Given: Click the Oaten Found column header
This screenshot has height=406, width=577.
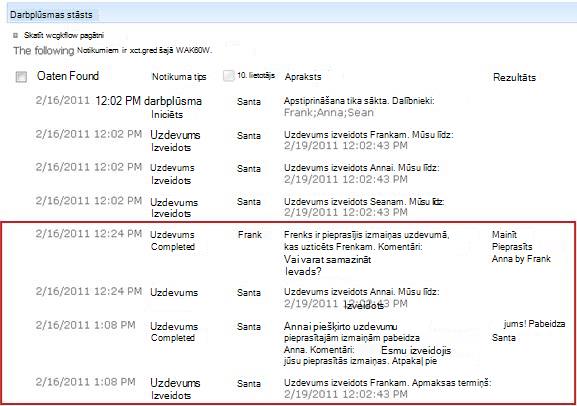Looking at the screenshot, I should [x=68, y=76].
